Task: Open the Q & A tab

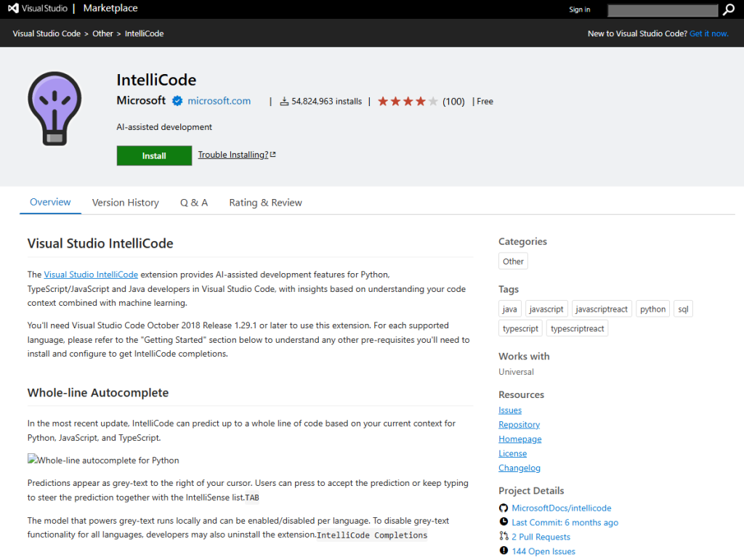Action: [194, 203]
